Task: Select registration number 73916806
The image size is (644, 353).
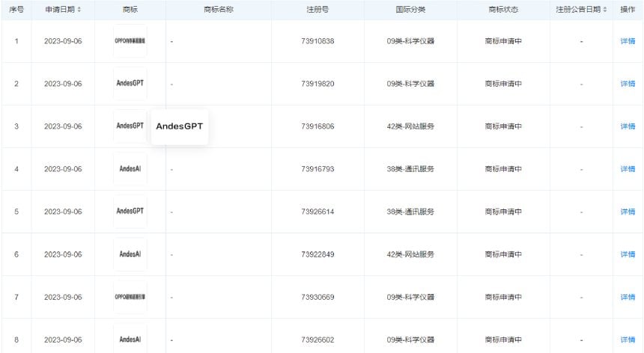Action: point(318,126)
